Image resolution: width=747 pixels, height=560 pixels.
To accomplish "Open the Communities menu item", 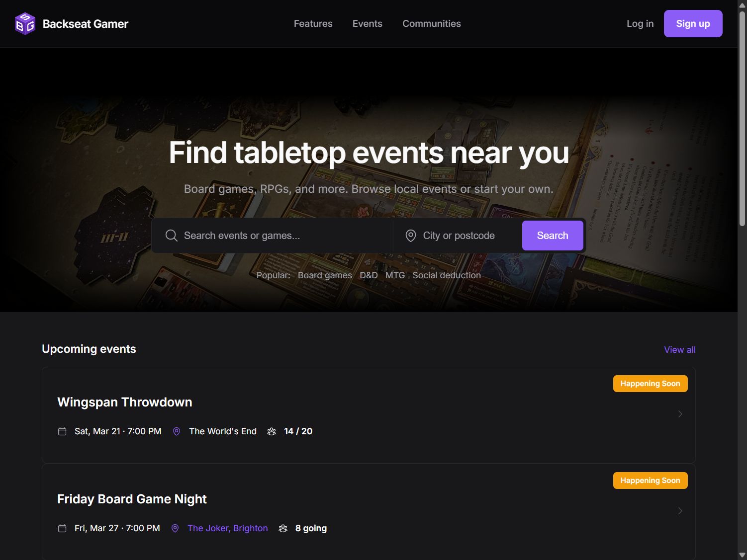I will tap(431, 23).
